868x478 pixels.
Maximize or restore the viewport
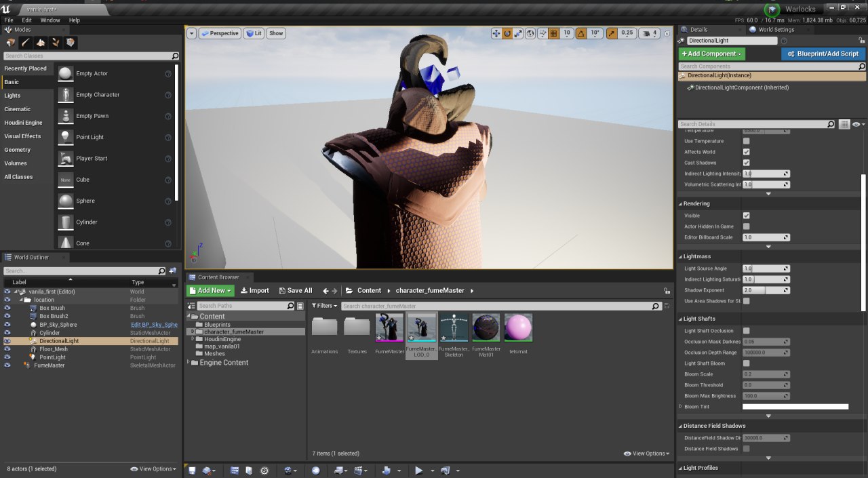668,33
